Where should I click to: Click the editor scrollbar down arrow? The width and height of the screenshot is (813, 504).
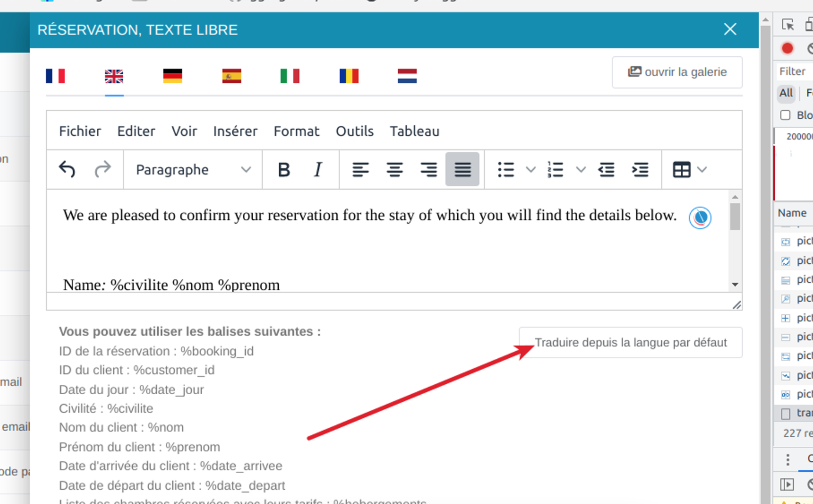point(735,285)
